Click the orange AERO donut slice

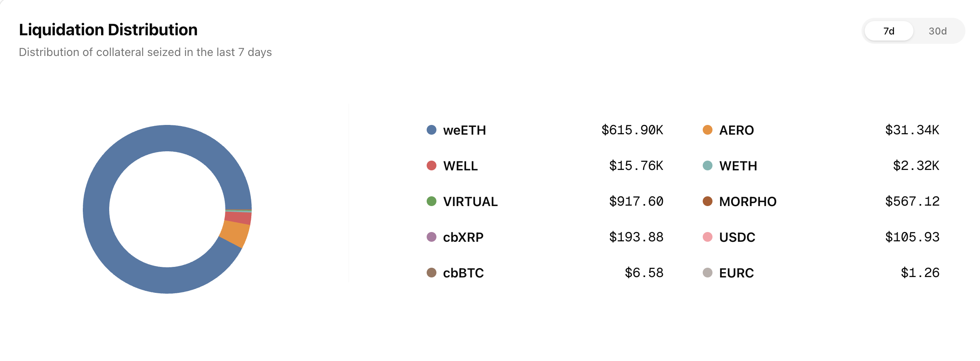pos(235,234)
